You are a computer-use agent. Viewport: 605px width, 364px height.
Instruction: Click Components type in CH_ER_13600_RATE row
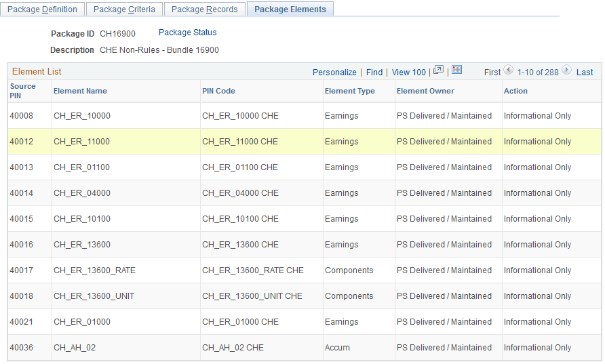pyautogui.click(x=349, y=270)
